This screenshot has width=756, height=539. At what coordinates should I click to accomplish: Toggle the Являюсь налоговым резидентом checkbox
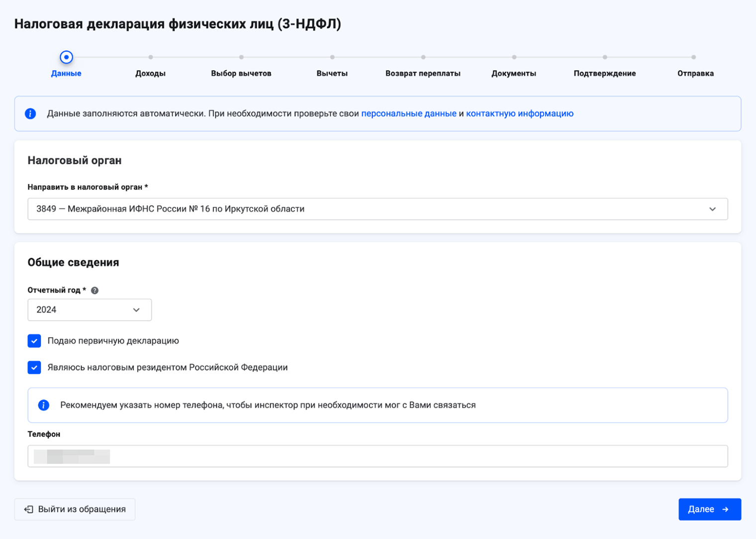coord(34,367)
